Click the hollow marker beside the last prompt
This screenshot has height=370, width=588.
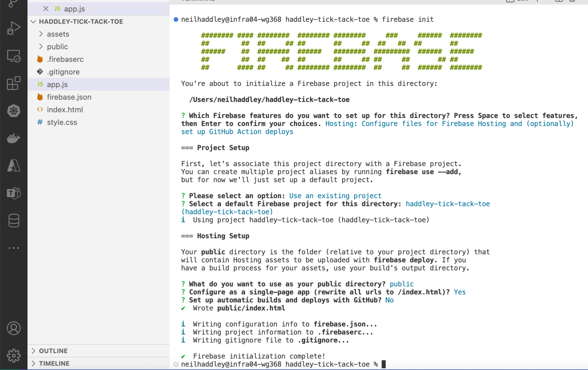point(176,364)
